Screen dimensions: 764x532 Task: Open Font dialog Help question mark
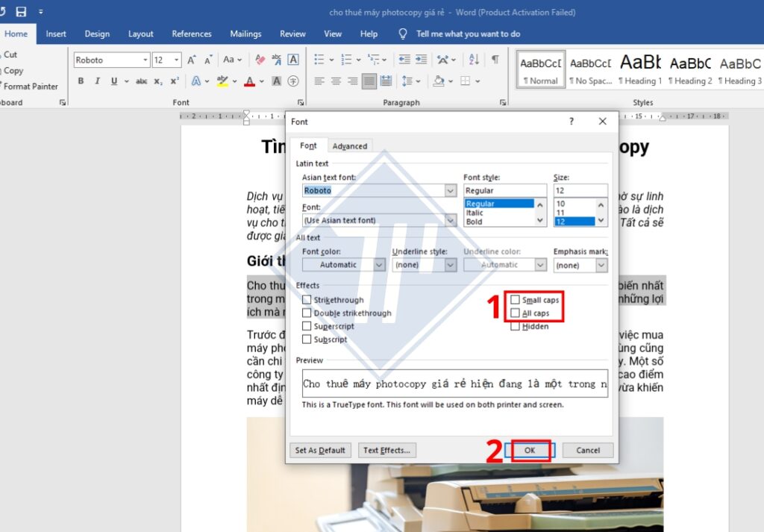pos(572,122)
